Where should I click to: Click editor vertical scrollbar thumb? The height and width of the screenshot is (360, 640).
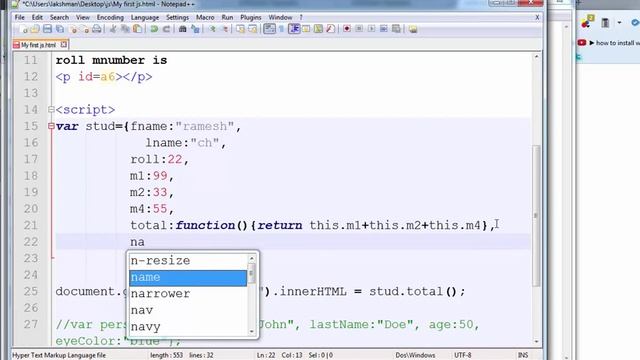coord(536,216)
